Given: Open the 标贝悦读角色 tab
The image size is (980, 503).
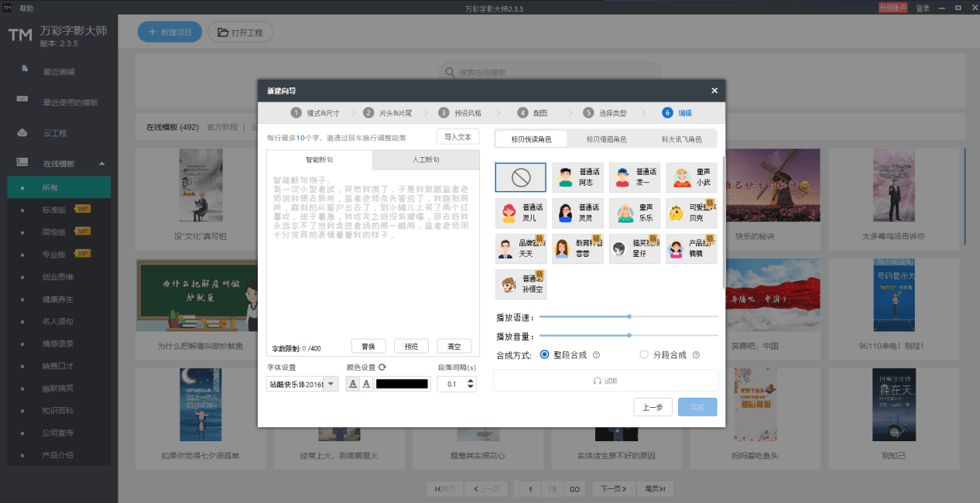Looking at the screenshot, I should (x=531, y=139).
